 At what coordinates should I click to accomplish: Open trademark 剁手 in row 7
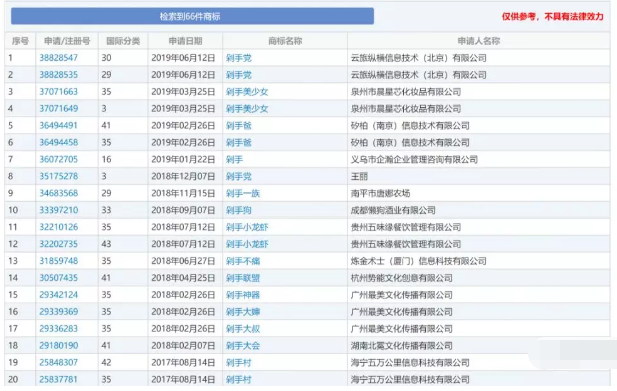coord(234,159)
